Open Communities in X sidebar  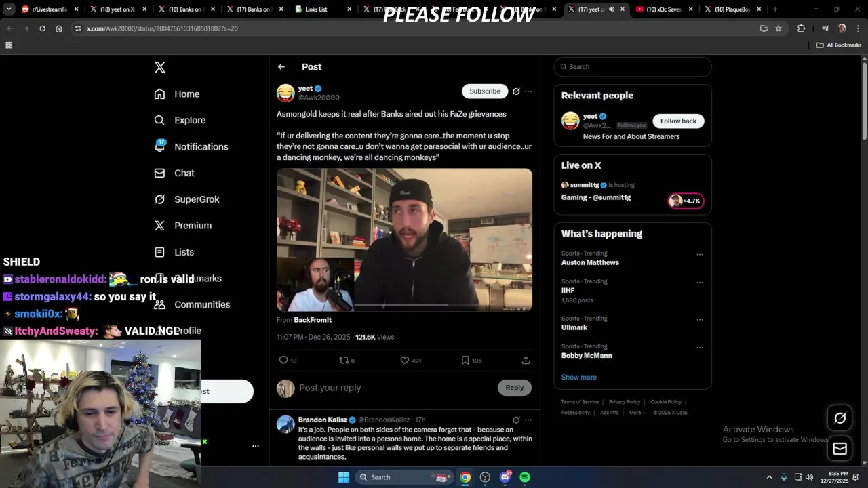(x=192, y=304)
